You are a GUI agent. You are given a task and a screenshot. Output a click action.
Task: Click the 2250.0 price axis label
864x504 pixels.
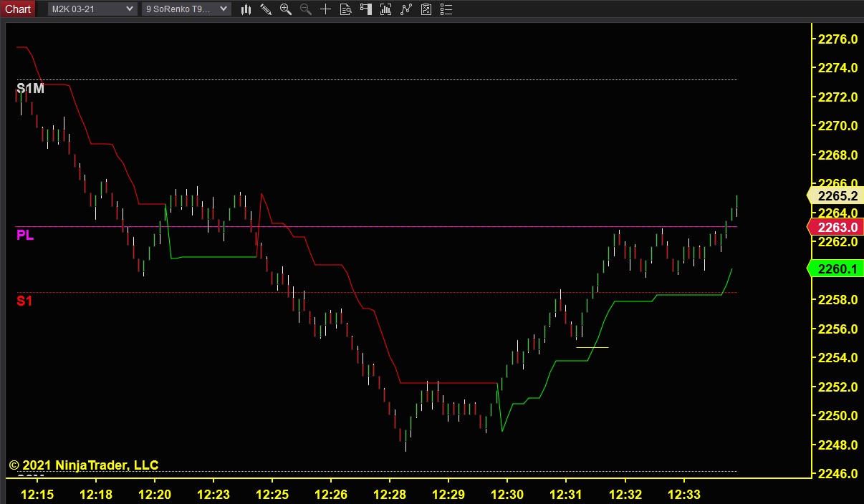837,415
